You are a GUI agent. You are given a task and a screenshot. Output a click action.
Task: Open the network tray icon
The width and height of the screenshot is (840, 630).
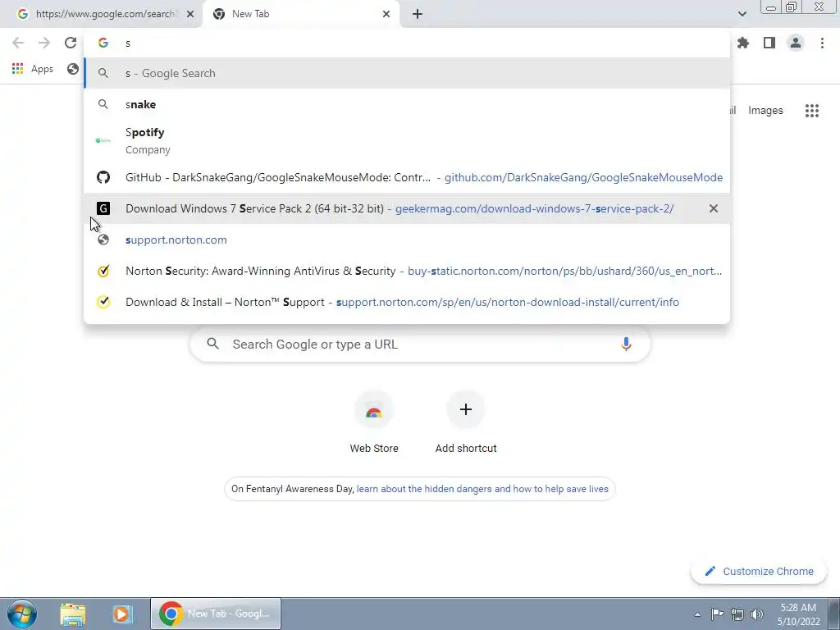[x=737, y=614]
